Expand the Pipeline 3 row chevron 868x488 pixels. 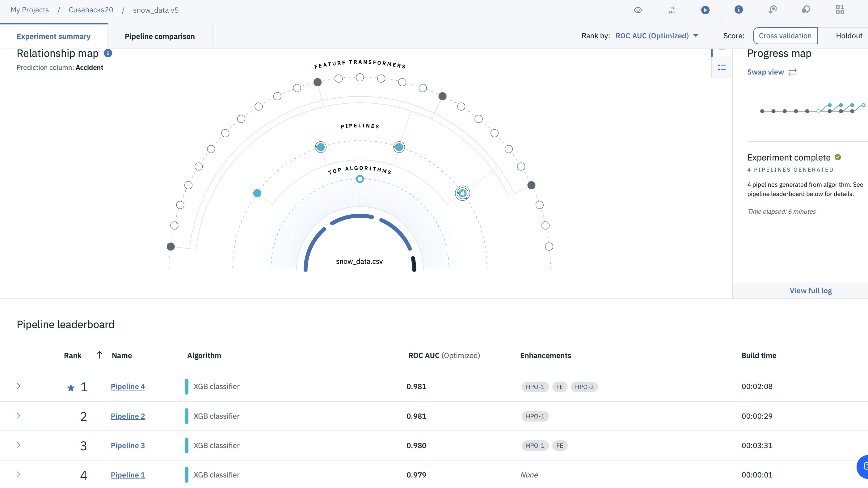[x=19, y=445]
